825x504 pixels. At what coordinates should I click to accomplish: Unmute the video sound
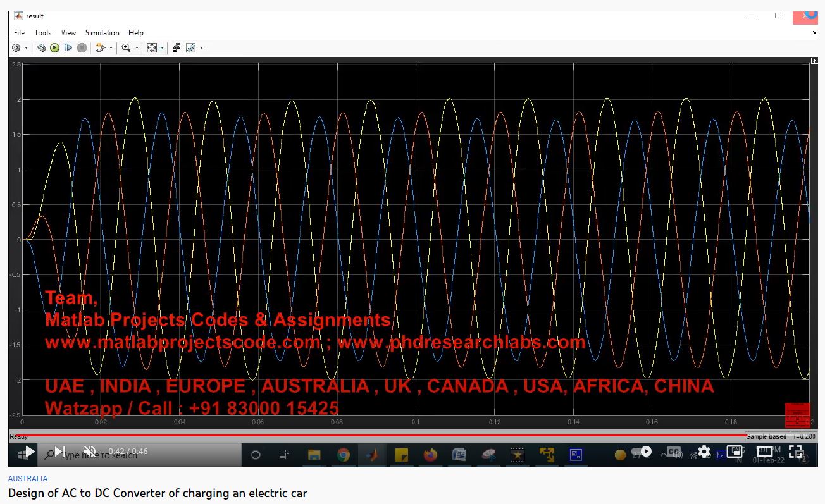[90, 452]
